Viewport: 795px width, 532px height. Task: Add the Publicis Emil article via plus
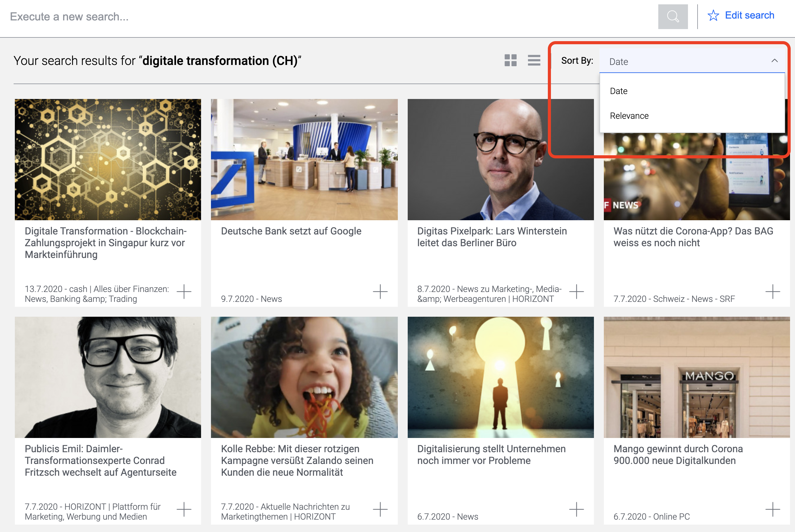coord(184,509)
